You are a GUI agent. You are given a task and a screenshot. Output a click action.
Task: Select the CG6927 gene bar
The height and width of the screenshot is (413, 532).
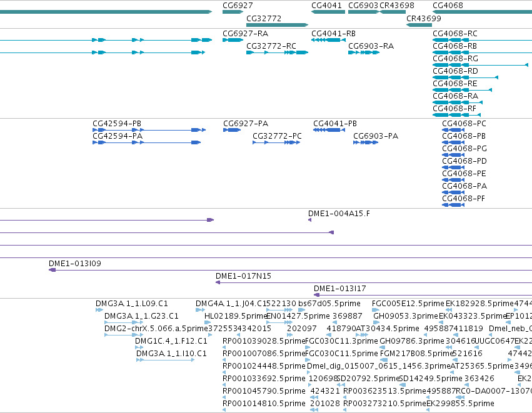tap(233, 12)
